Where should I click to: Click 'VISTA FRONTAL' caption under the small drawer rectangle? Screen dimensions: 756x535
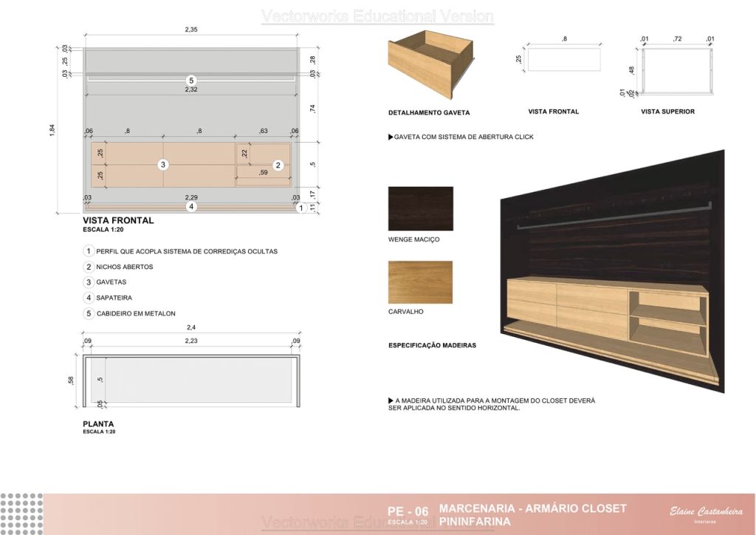554,112
